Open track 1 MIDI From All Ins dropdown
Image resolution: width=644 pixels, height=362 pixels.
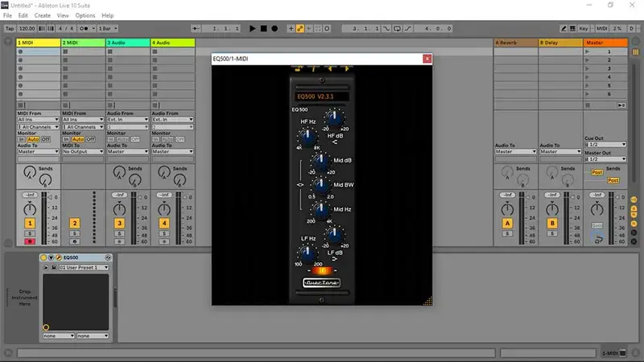click(x=38, y=119)
